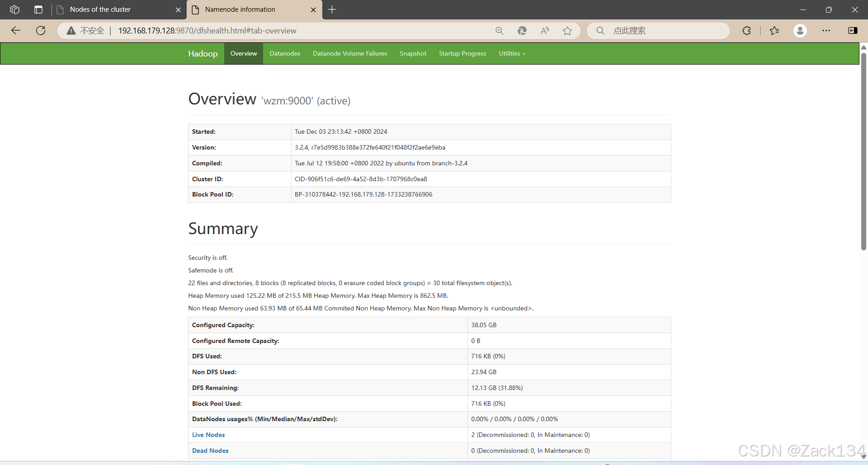Start Read Aloud from the address bar
868x465 pixels.
pos(545,31)
